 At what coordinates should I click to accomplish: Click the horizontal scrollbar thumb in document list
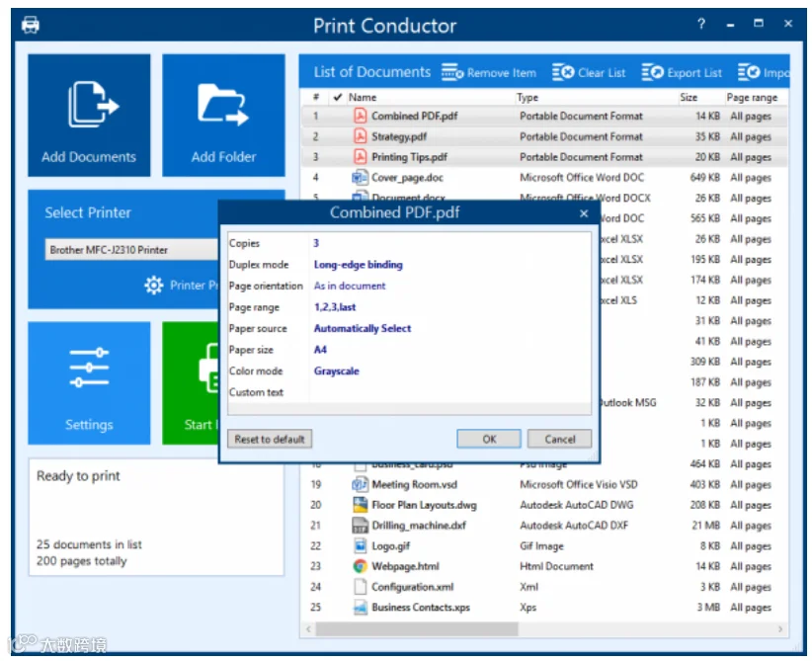417,628
